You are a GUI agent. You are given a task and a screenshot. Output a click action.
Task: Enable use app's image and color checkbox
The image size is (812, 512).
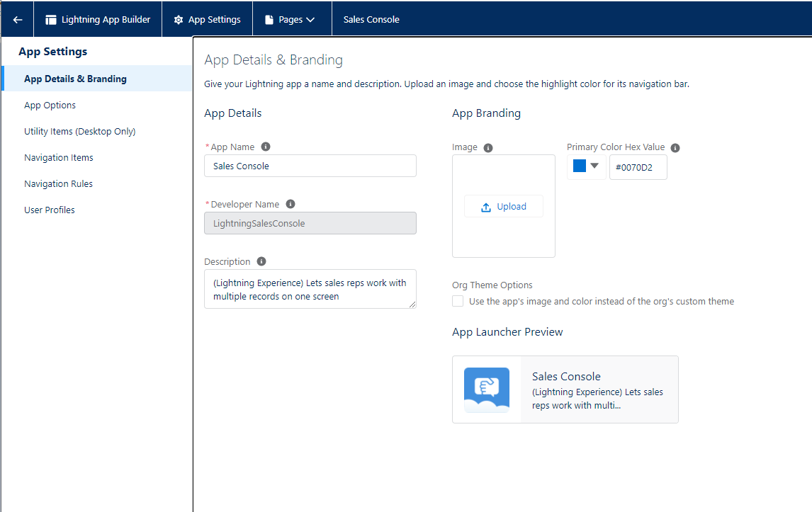click(x=458, y=301)
